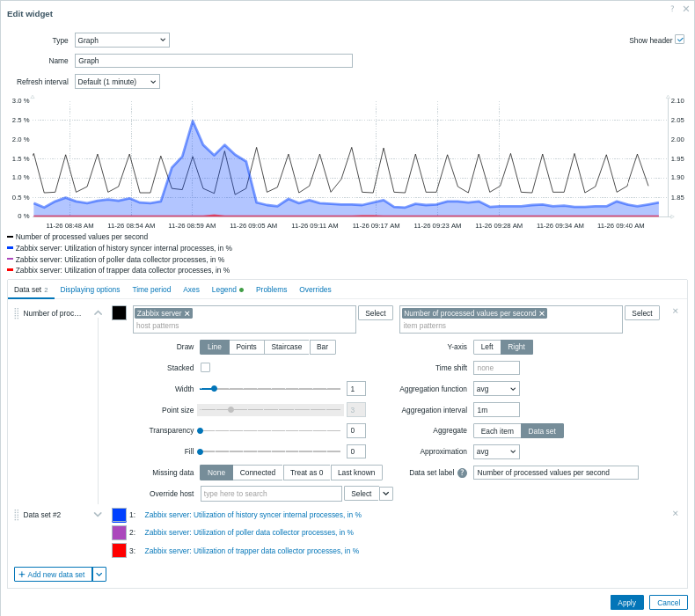This screenshot has width=695, height=616.
Task: Switch to Data set tab
Action: (31, 290)
